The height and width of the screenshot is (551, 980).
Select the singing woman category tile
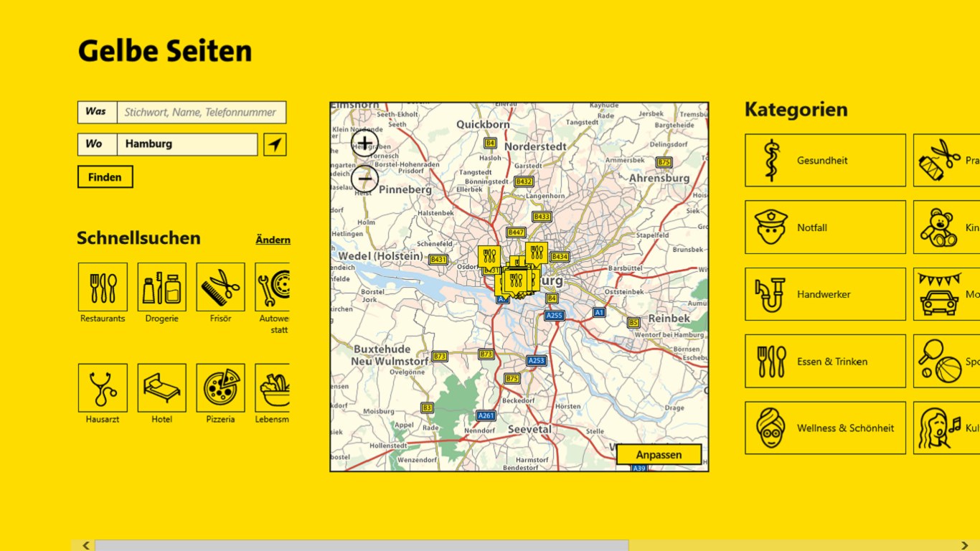pos(946,428)
